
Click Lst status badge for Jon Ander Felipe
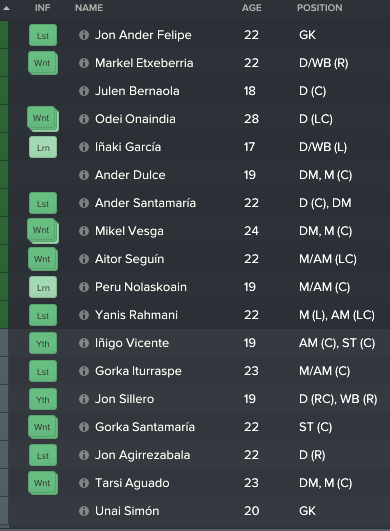(43, 35)
